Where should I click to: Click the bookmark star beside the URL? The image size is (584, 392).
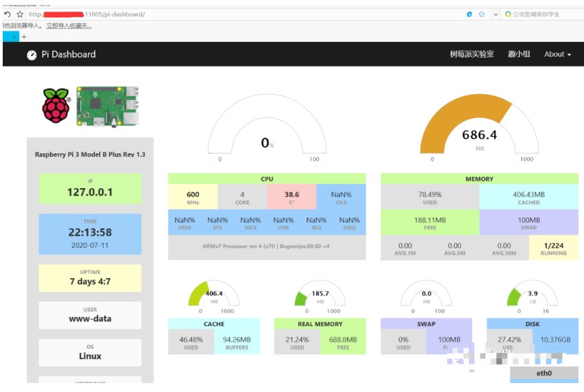pos(20,14)
